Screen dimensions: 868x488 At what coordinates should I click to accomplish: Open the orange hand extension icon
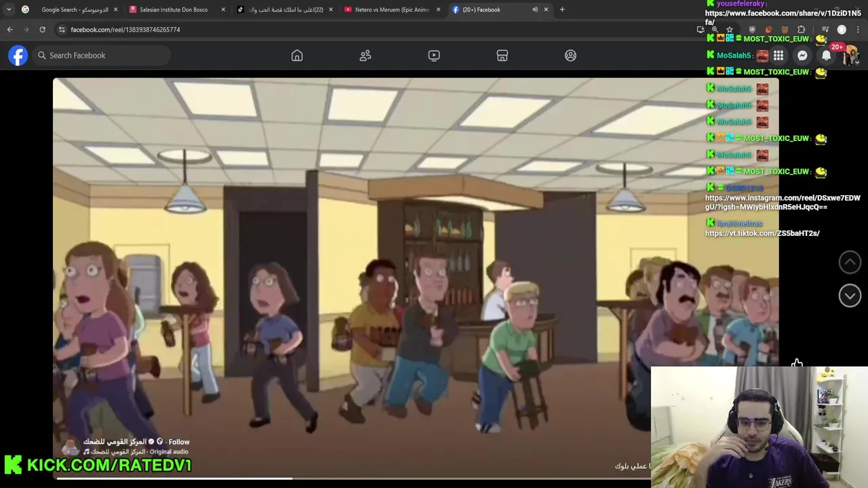click(768, 30)
